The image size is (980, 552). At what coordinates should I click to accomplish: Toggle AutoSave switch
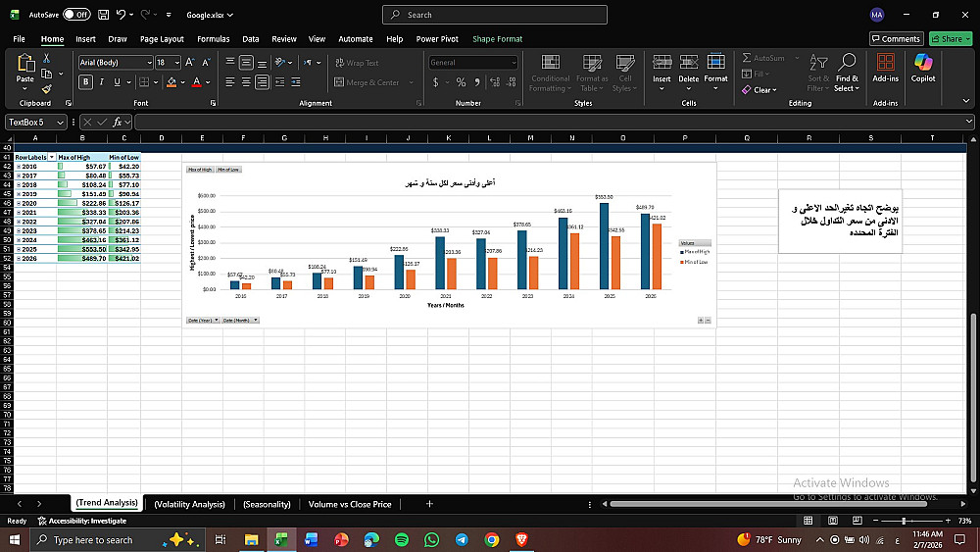coord(76,15)
